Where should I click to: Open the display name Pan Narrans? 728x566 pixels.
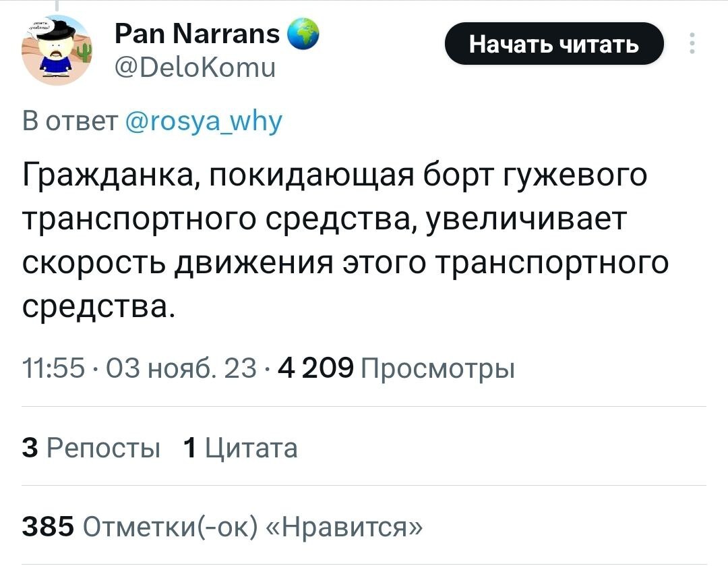(198, 33)
